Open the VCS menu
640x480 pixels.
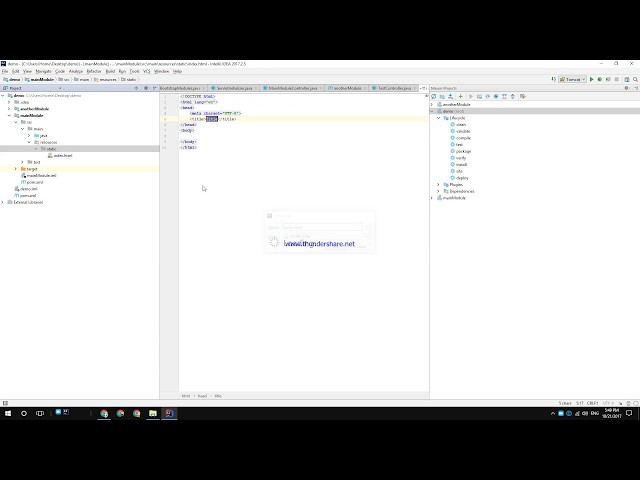click(x=147, y=71)
